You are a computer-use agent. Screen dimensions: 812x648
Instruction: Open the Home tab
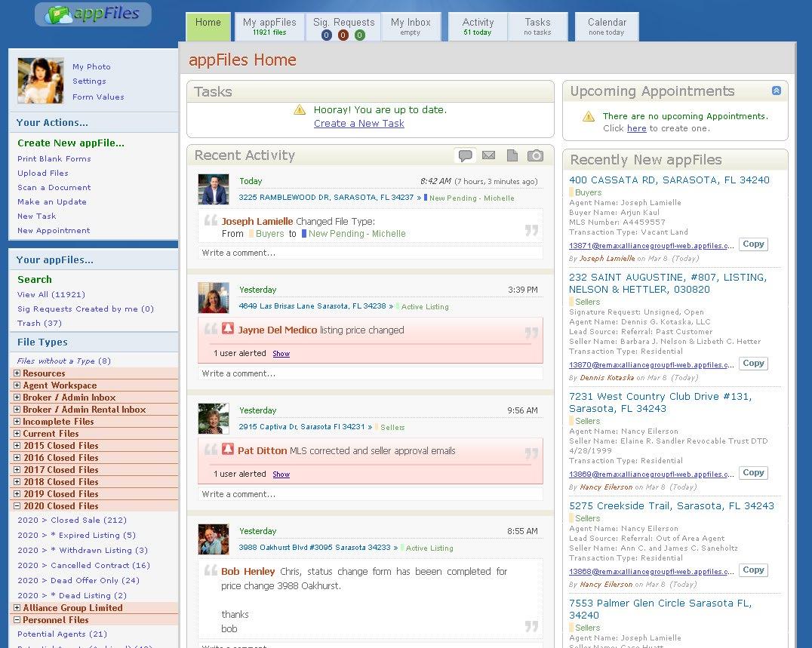tap(208, 26)
